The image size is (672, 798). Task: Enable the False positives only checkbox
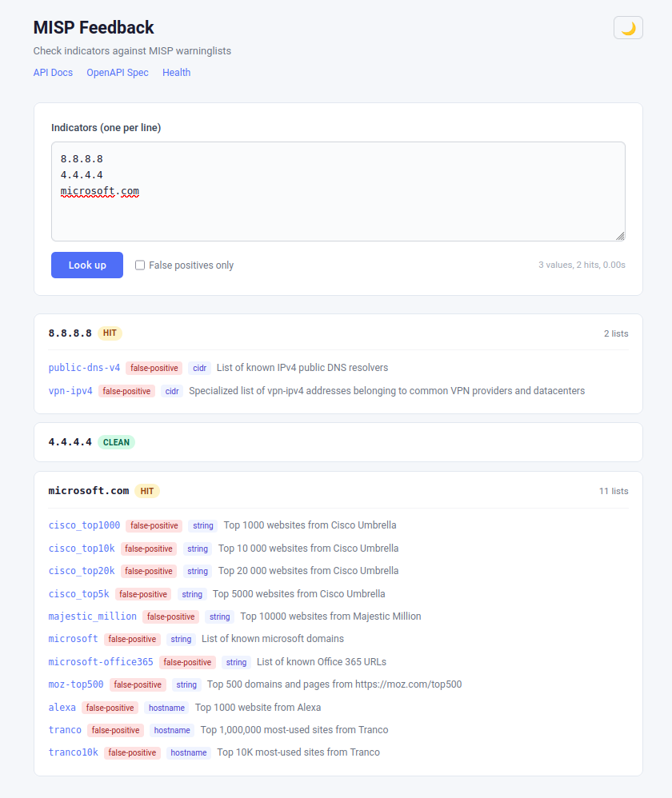(x=140, y=265)
